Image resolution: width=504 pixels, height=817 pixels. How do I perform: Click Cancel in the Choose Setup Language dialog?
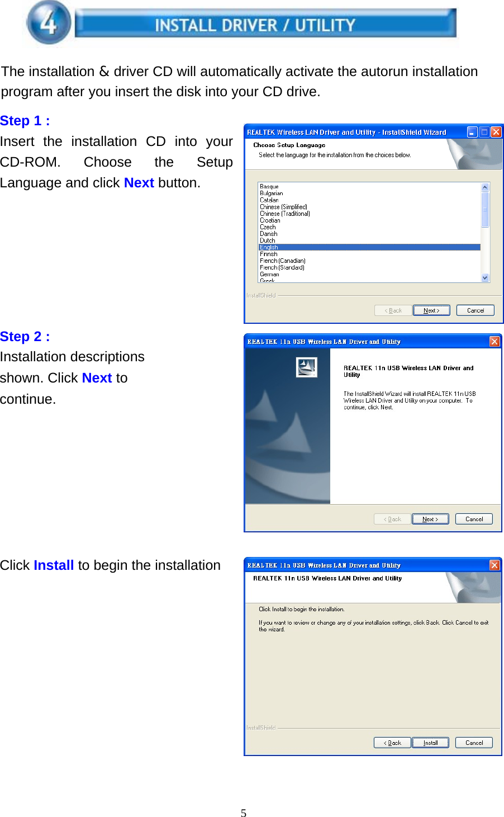click(x=474, y=310)
